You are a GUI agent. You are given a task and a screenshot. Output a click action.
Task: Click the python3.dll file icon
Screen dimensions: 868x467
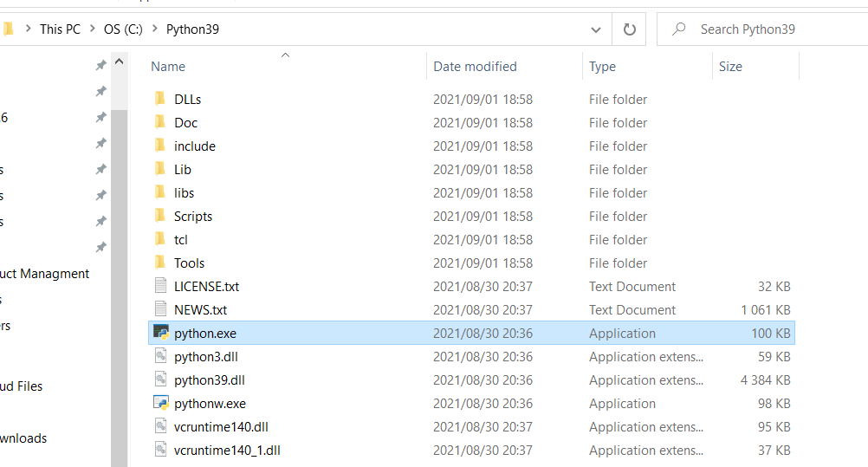pos(160,355)
